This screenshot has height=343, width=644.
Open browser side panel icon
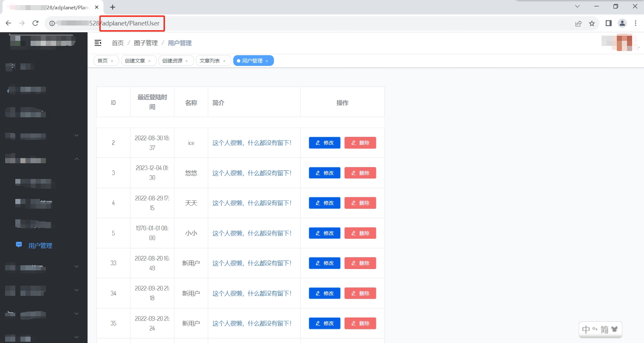pyautogui.click(x=608, y=23)
